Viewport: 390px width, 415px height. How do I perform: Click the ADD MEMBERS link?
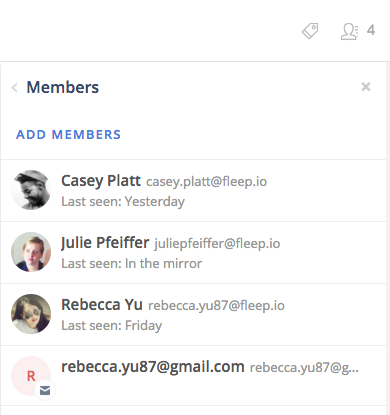(68, 135)
